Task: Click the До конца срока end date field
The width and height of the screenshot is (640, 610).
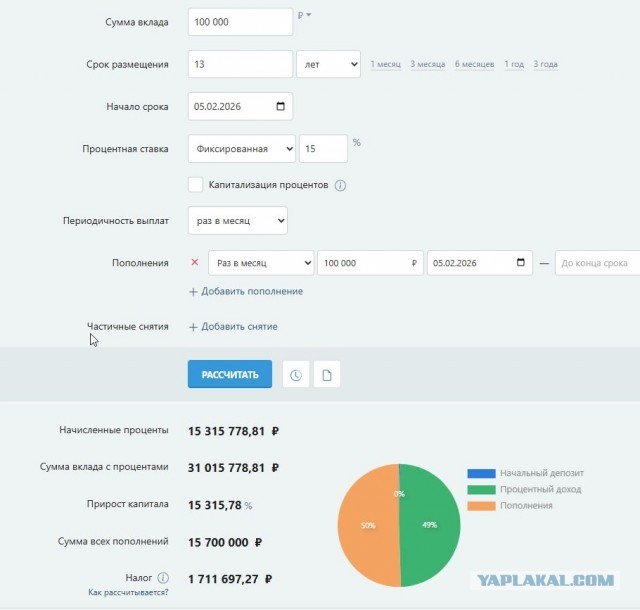Action: (598, 263)
